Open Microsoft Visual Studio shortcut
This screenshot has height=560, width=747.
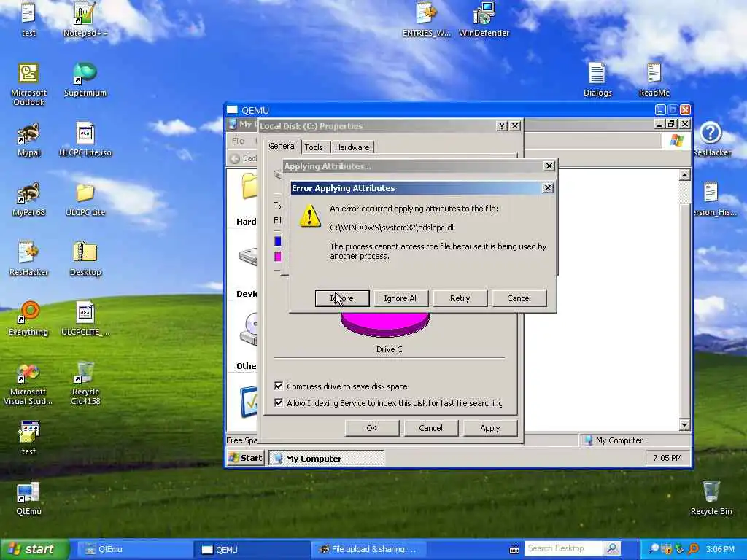[x=28, y=384]
